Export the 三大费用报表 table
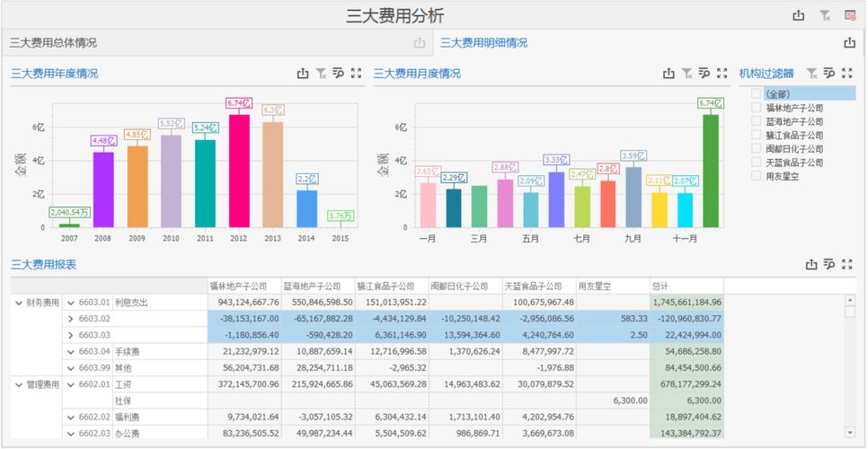The image size is (868, 449). (x=811, y=264)
